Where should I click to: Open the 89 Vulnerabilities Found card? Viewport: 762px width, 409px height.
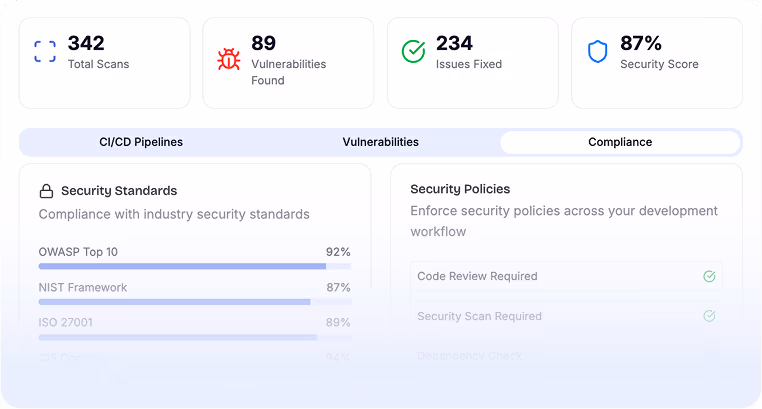point(288,63)
